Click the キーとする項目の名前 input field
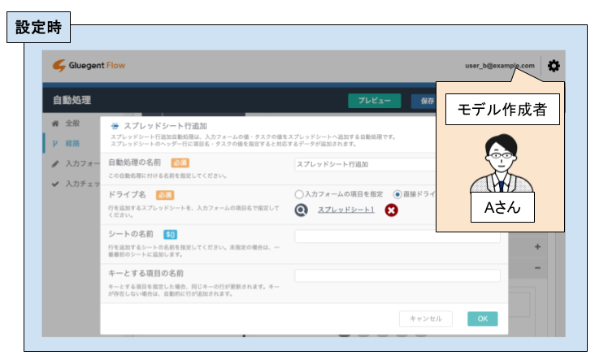The width and height of the screenshot is (595, 364). pyautogui.click(x=397, y=275)
